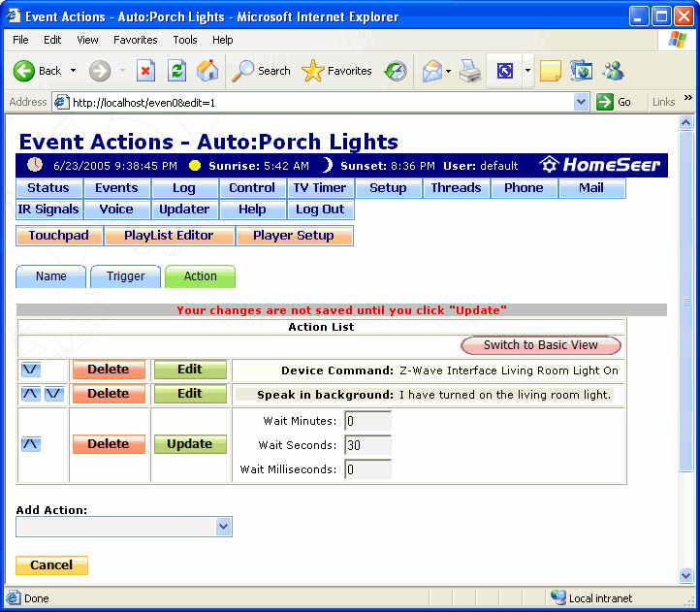Click the Wait Milliseconds input field
The height and width of the screenshot is (612, 700).
coord(367,469)
